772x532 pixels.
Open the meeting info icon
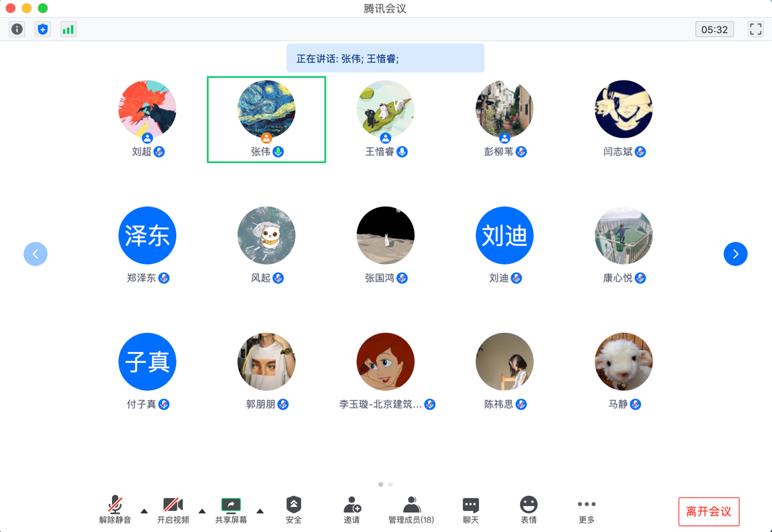(17, 29)
